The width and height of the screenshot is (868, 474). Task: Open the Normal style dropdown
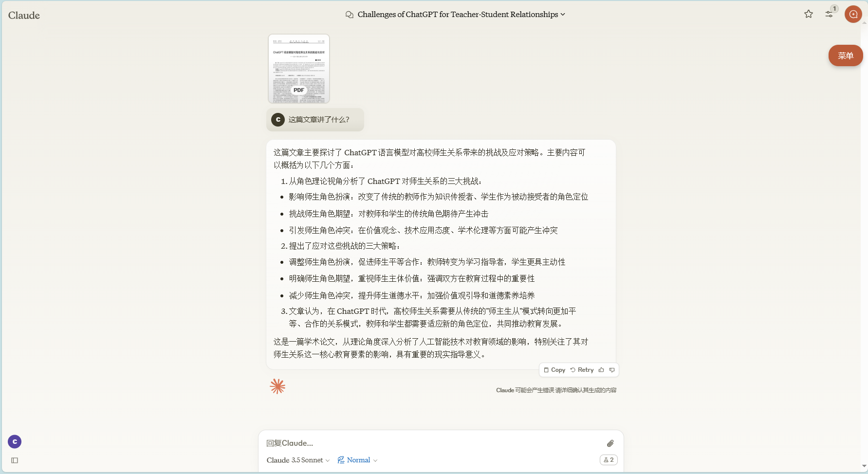click(357, 460)
